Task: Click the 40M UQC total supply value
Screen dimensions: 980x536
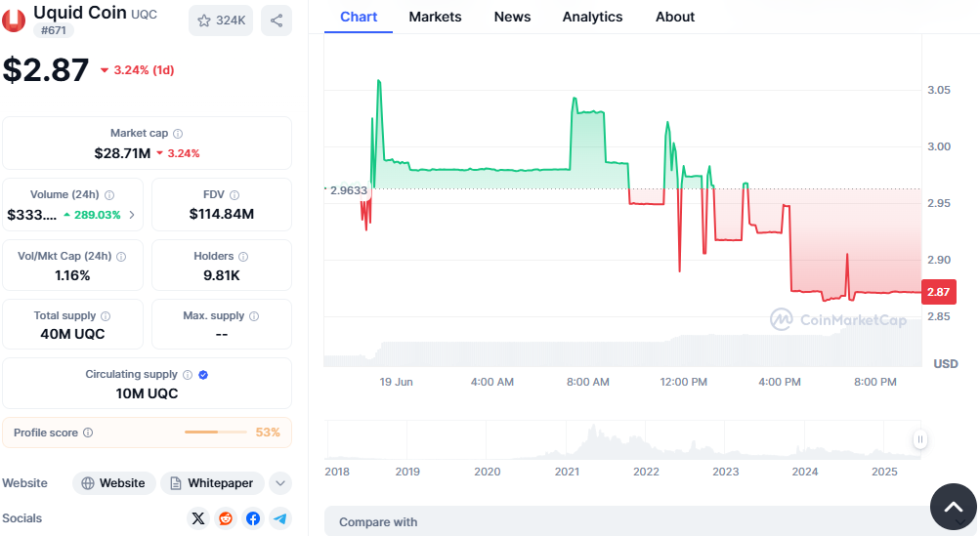Action: [x=72, y=334]
